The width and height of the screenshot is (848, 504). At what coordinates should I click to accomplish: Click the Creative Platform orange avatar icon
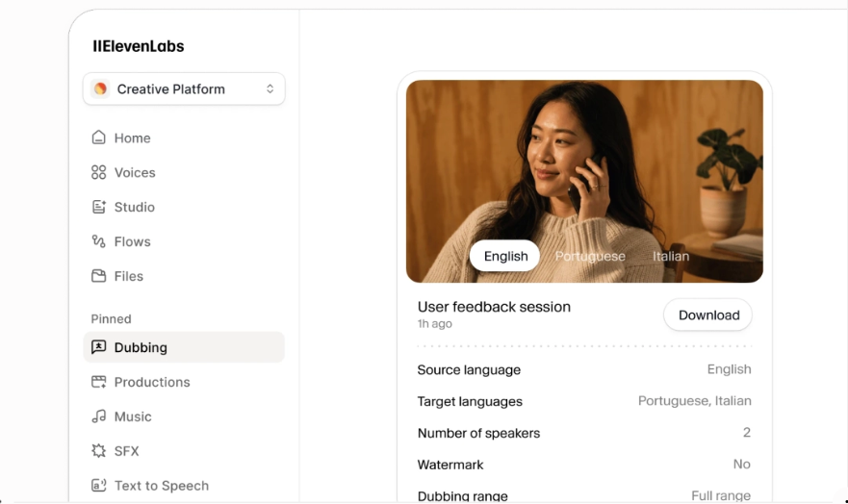tap(100, 88)
